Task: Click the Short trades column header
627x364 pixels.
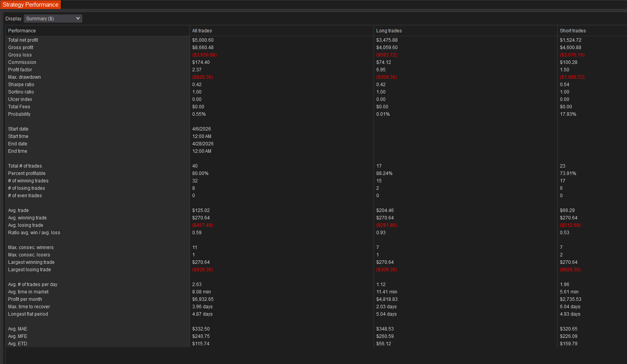Action: point(573,30)
